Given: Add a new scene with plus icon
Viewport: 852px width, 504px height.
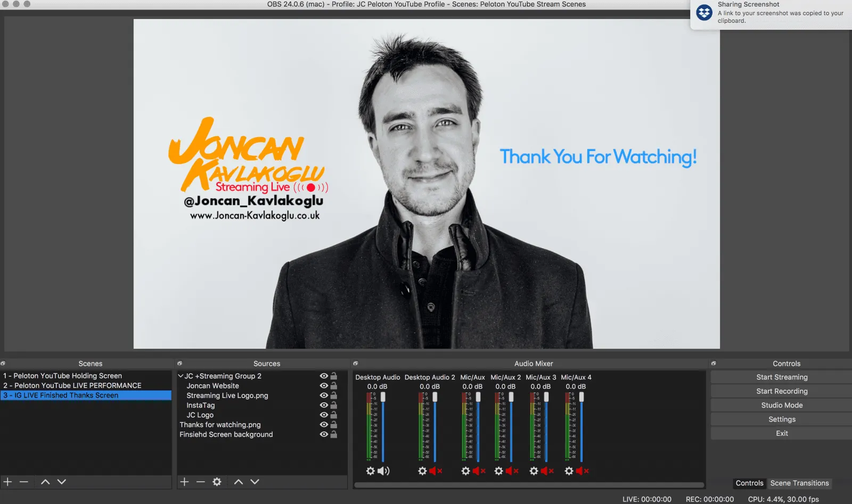Looking at the screenshot, I should 8,482.
